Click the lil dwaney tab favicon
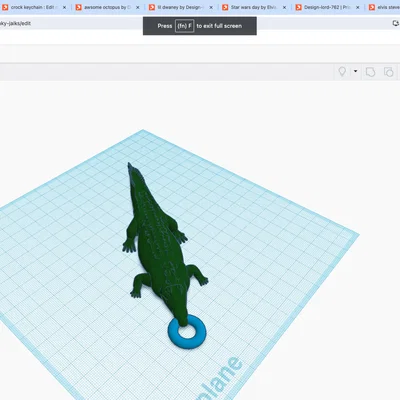The height and width of the screenshot is (400, 400). point(152,7)
